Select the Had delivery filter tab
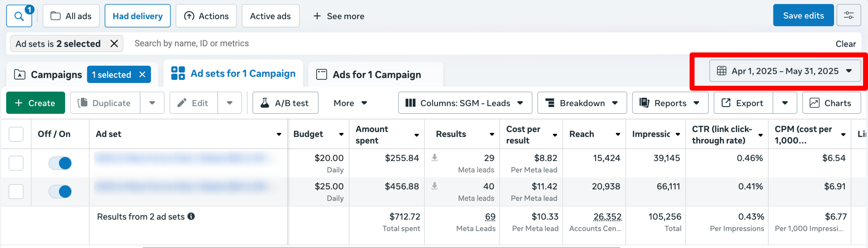 click(x=137, y=16)
